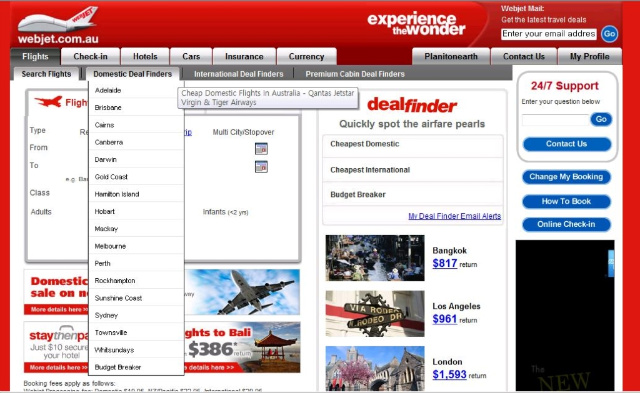Select Budget Breaker in the dropdown menu
Screen dimensions: 640x393
(136, 367)
